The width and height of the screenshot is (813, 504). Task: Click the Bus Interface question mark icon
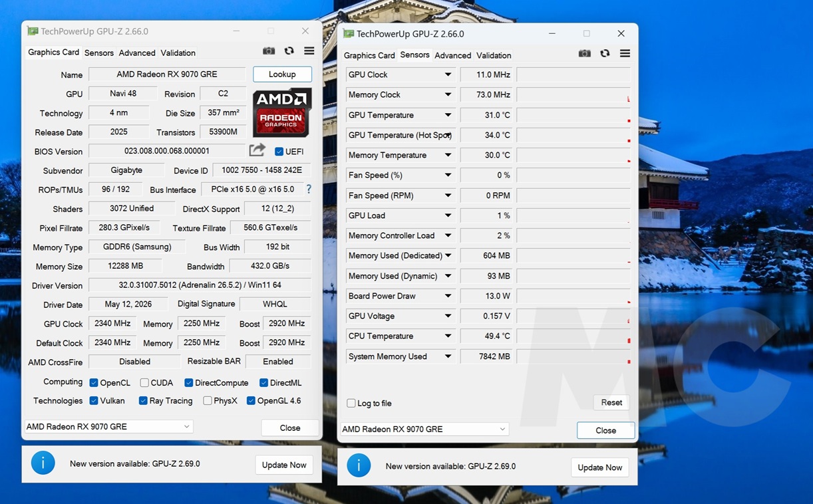pyautogui.click(x=309, y=189)
